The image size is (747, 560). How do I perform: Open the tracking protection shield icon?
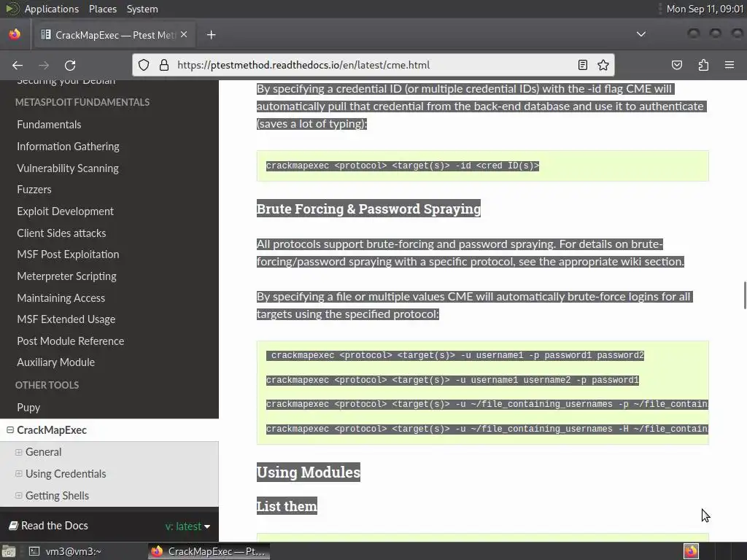coord(144,65)
